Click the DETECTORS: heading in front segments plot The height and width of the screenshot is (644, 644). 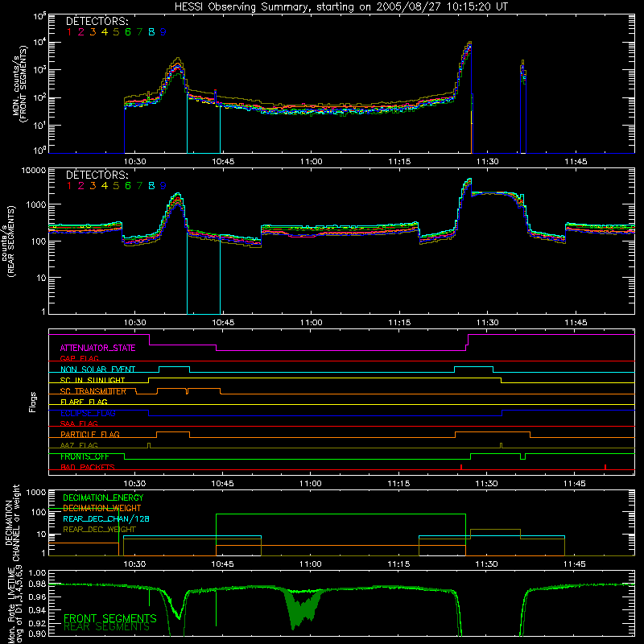tap(97, 21)
